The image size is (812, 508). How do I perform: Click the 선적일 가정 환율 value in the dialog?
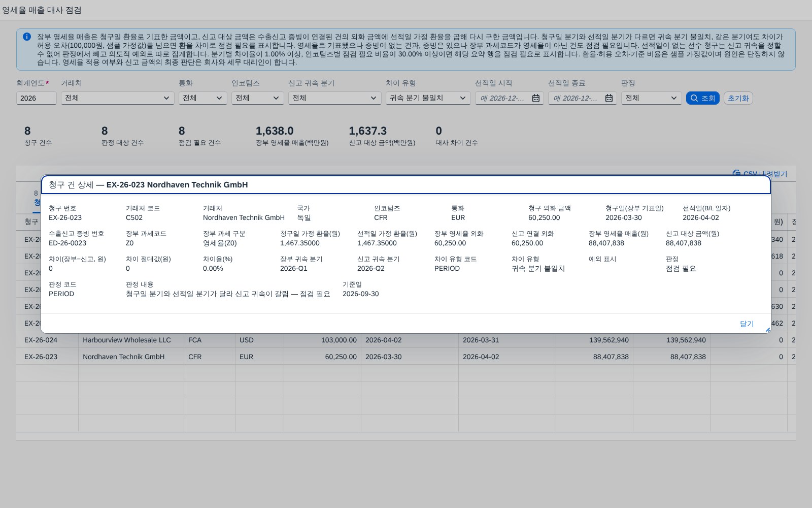click(x=377, y=243)
